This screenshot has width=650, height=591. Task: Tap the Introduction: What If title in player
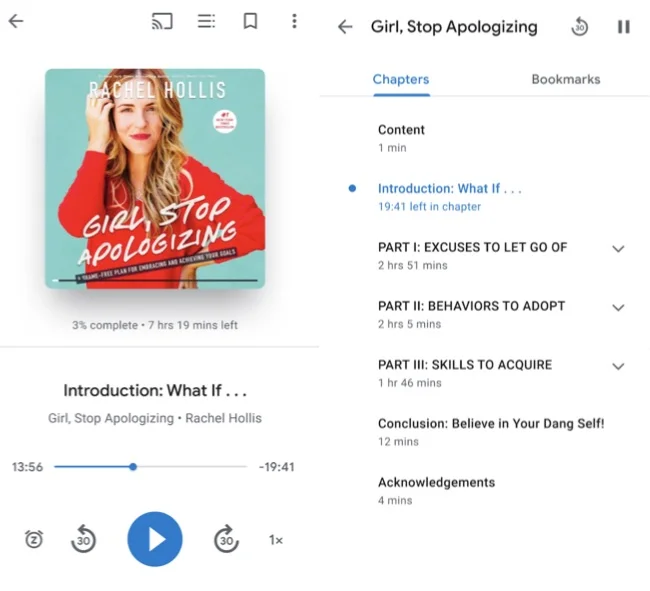155,390
